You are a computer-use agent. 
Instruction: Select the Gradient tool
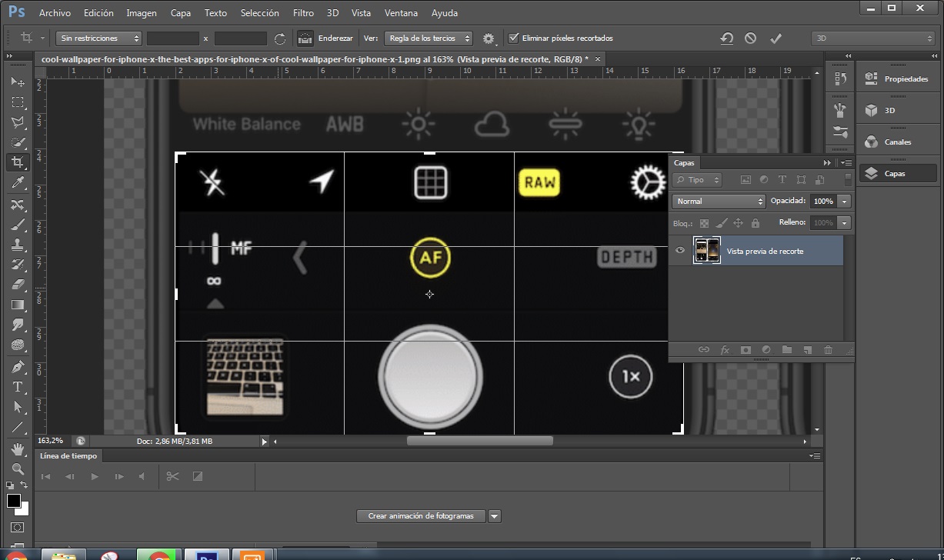pos(17,305)
